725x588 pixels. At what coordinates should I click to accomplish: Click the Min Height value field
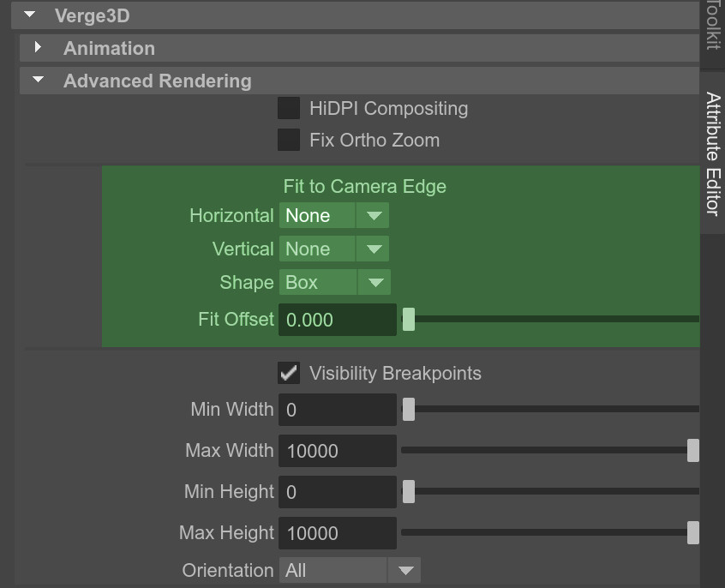pyautogui.click(x=338, y=492)
